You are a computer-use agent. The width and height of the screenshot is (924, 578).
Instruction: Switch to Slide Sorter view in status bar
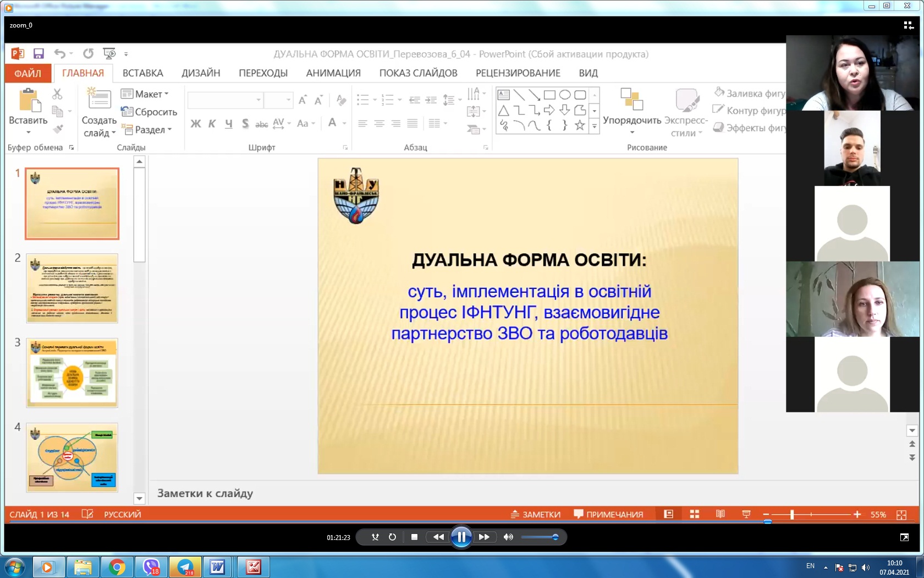click(x=694, y=514)
